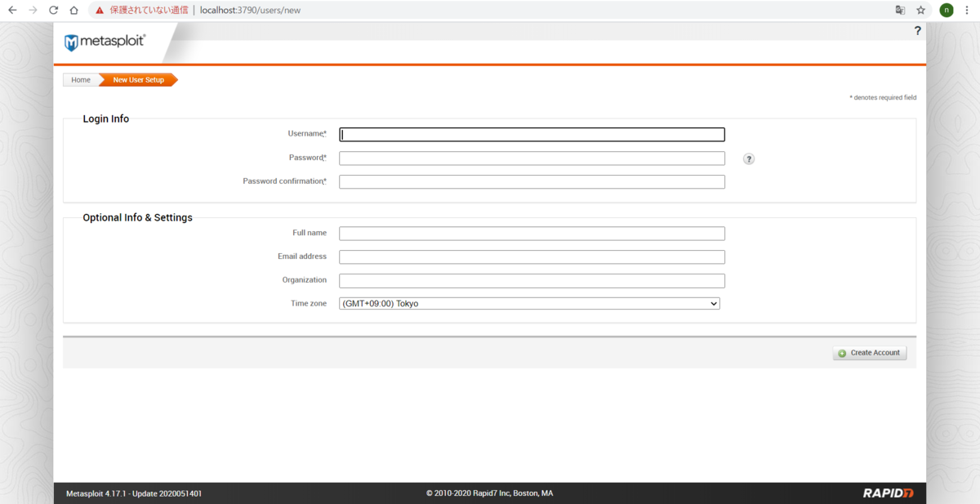Open the Chrome three-dot menu

point(968,11)
